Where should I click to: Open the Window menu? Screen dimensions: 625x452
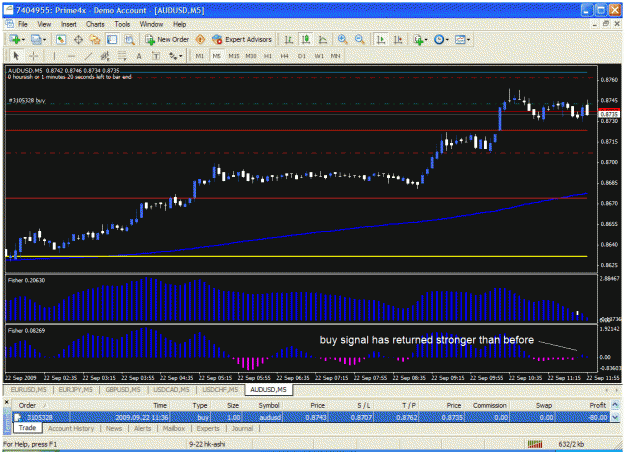tap(151, 24)
